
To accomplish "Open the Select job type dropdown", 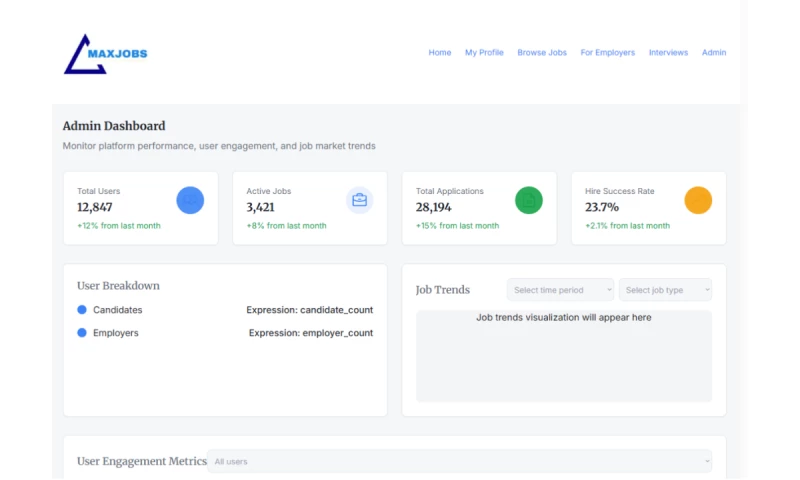I will click(665, 290).
